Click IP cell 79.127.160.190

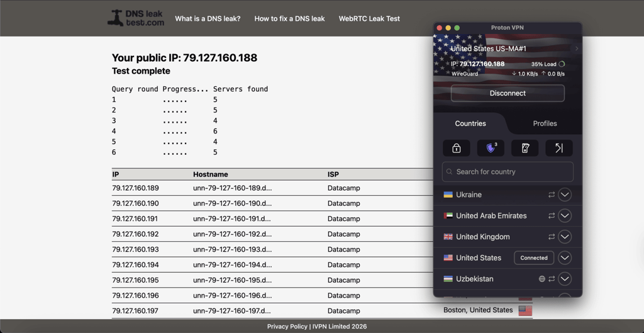[136, 203]
